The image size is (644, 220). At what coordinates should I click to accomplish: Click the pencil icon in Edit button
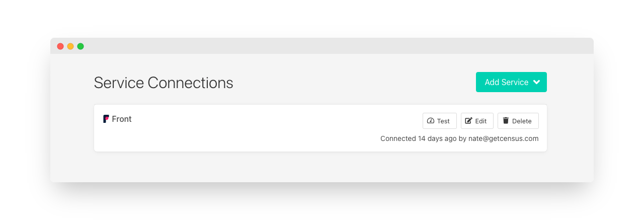pos(468,121)
